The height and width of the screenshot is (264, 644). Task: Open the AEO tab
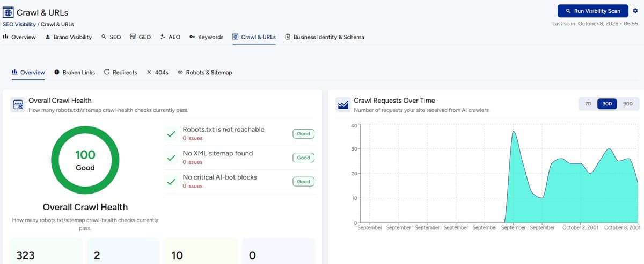click(x=170, y=37)
